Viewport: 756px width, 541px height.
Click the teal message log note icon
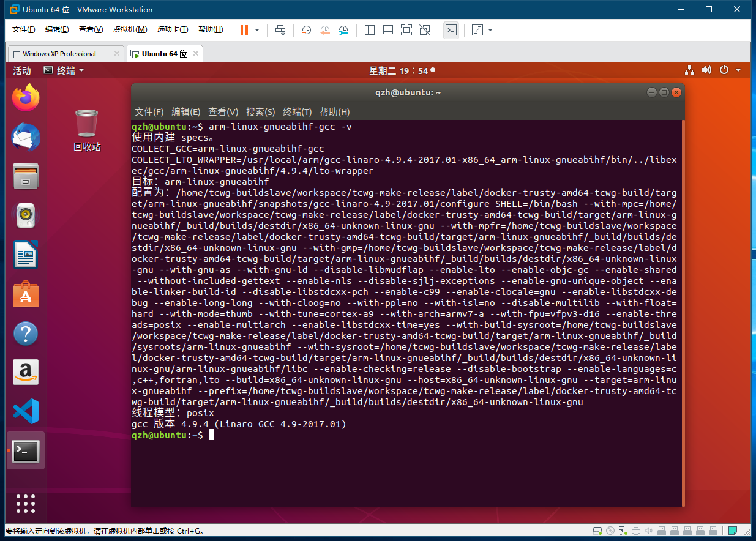pyautogui.click(x=732, y=531)
